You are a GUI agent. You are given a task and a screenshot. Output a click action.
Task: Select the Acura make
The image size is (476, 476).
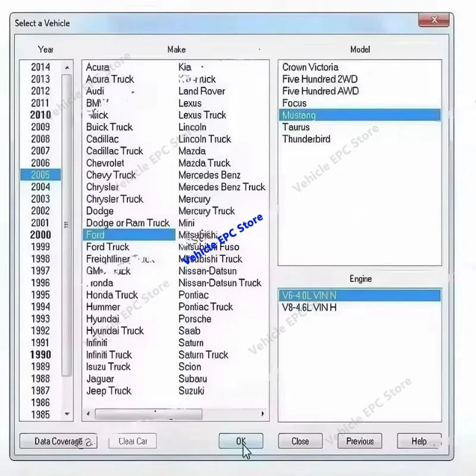pyautogui.click(x=98, y=67)
